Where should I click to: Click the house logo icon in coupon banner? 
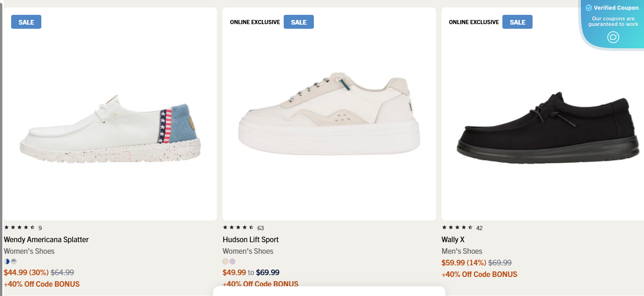tap(613, 37)
